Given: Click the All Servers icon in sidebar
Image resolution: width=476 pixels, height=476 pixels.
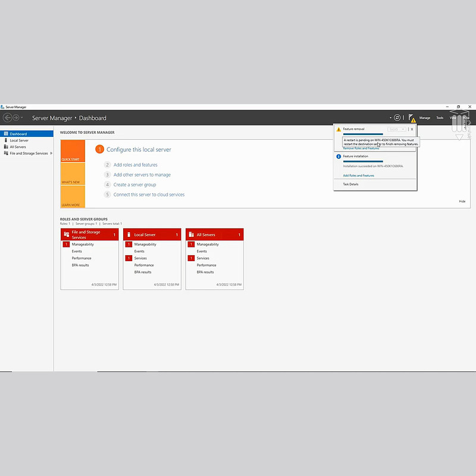Looking at the screenshot, I should [x=6, y=147].
